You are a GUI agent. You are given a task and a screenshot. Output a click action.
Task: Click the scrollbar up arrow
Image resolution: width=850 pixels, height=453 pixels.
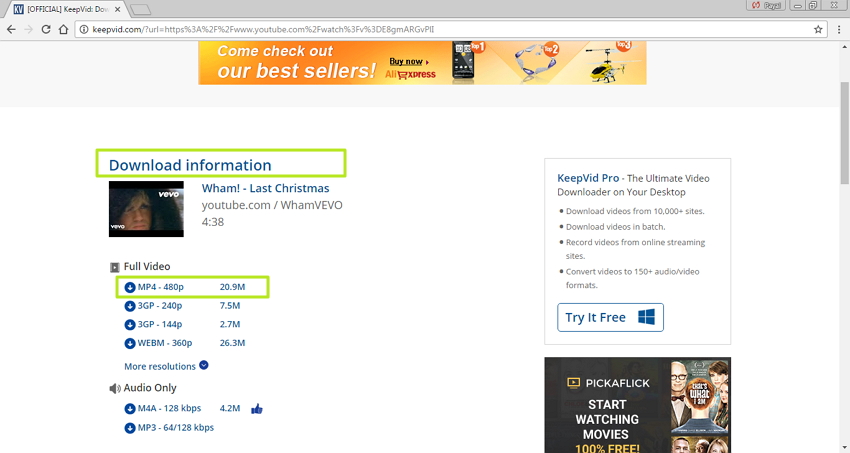point(845,47)
